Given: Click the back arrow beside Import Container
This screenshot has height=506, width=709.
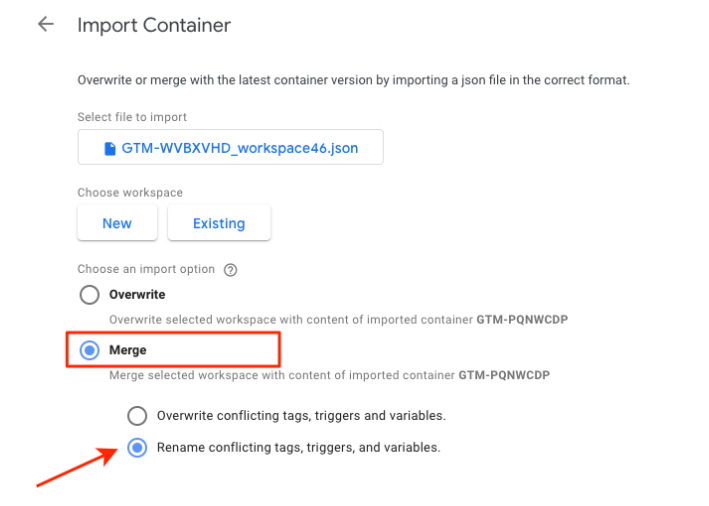Looking at the screenshot, I should [x=45, y=24].
